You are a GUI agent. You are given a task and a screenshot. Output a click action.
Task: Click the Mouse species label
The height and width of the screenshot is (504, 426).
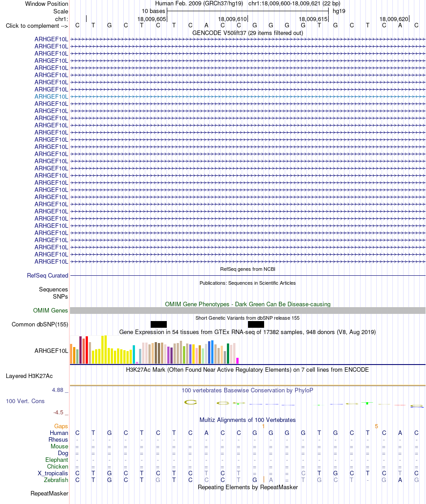59,447
